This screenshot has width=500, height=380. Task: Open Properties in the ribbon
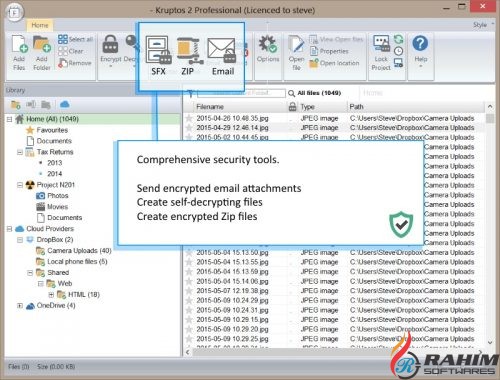tap(329, 51)
